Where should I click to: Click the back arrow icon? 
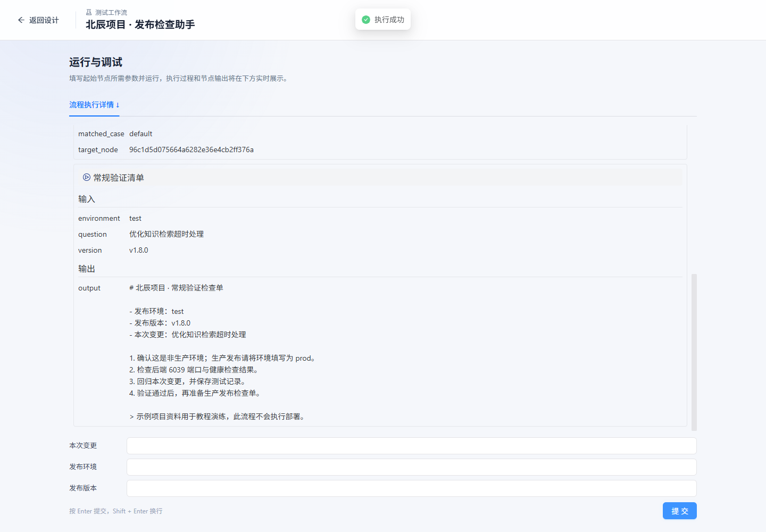coord(21,20)
